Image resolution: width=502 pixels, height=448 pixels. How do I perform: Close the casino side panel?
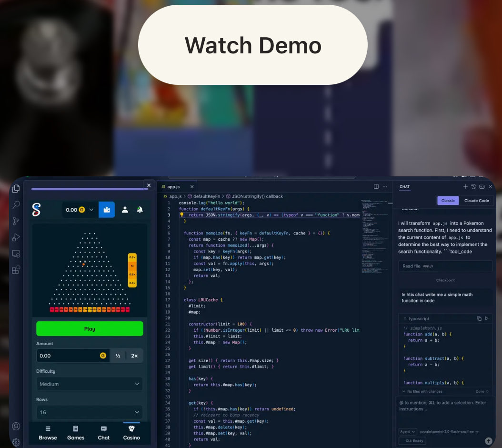pyautogui.click(x=149, y=185)
